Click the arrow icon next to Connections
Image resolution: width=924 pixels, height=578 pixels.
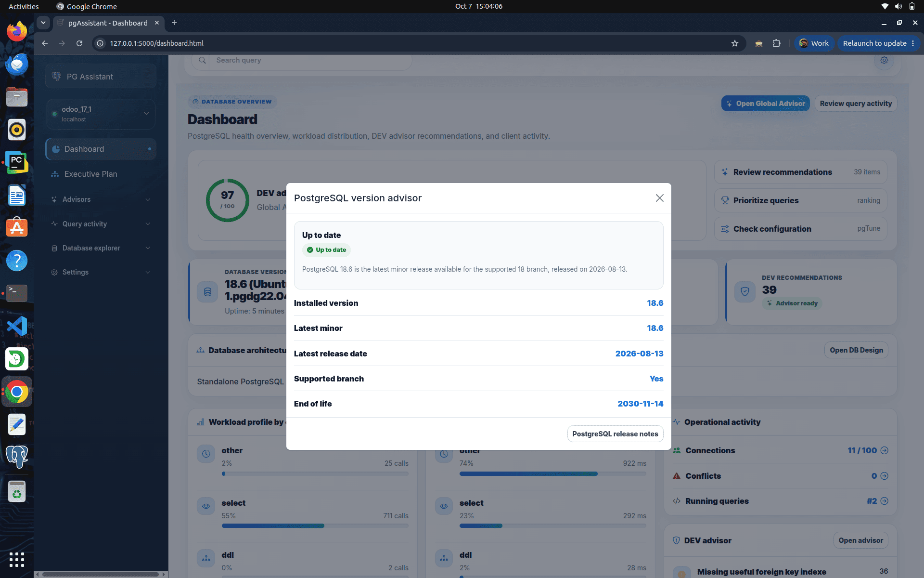click(884, 450)
